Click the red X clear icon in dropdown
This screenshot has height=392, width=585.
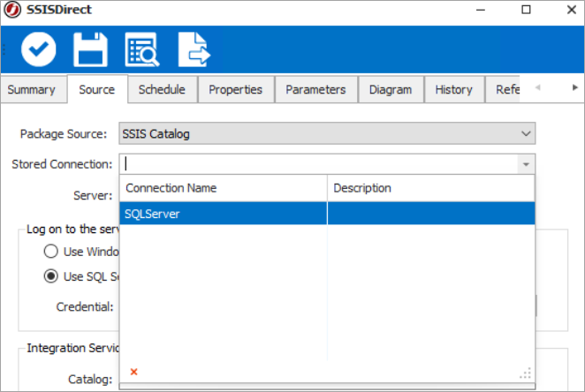(134, 372)
